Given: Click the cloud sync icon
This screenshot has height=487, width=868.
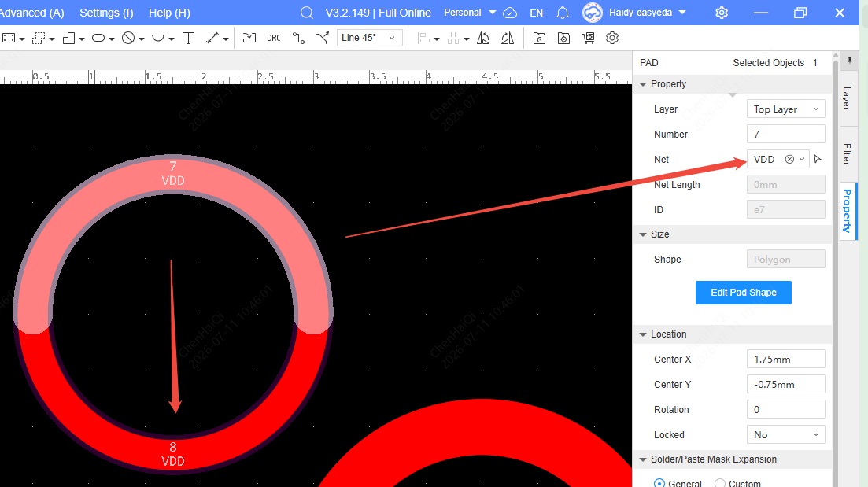Looking at the screenshot, I should pos(511,13).
